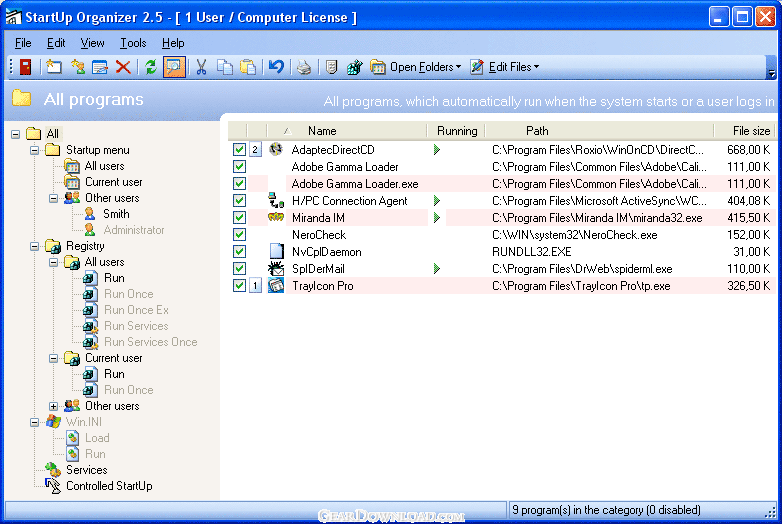Uncheck the Adobe Gamma Loader.exe checkbox
Viewport: 782px width, 524px height.
click(x=239, y=183)
